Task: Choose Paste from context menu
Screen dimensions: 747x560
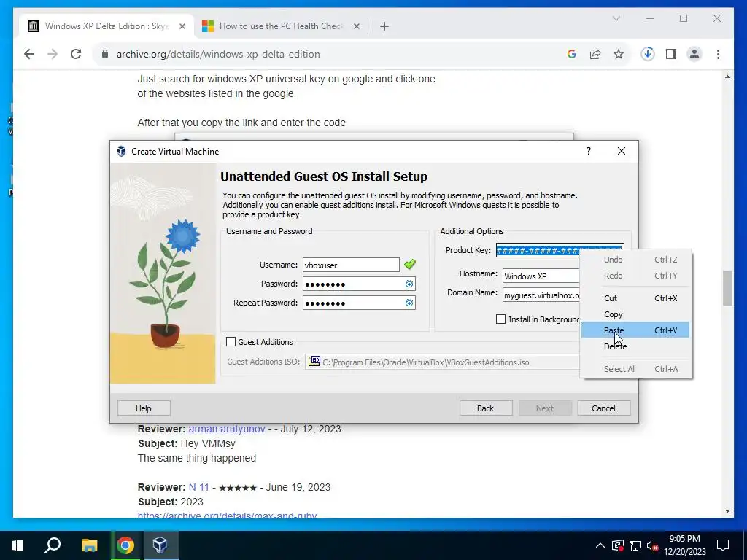Action: [x=635, y=330]
